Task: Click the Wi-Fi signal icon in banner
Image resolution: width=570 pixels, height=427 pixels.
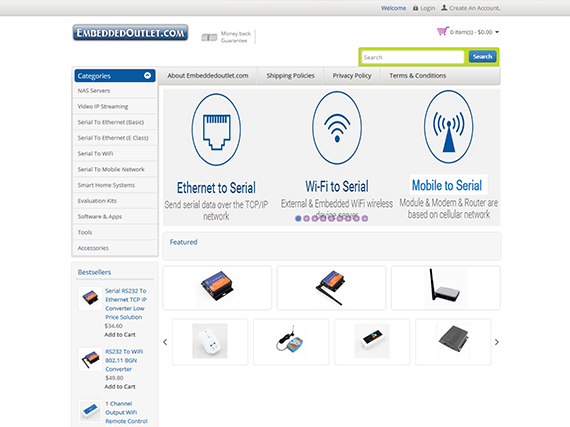Action: tap(337, 128)
